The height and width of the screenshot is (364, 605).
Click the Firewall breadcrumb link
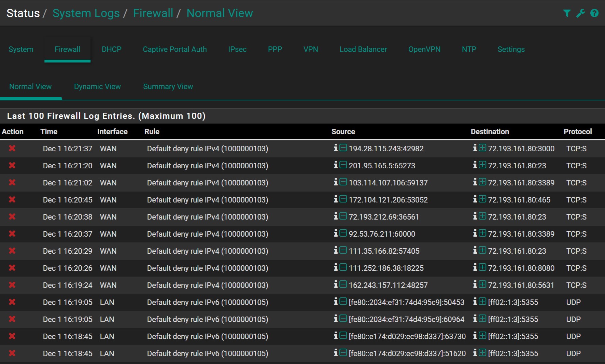pyautogui.click(x=153, y=13)
